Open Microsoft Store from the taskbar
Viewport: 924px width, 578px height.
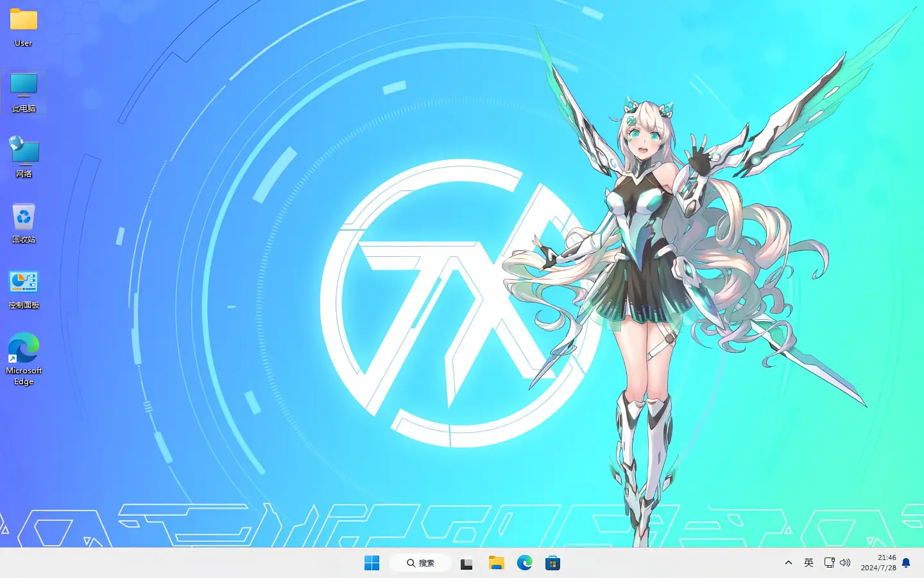[x=552, y=563]
